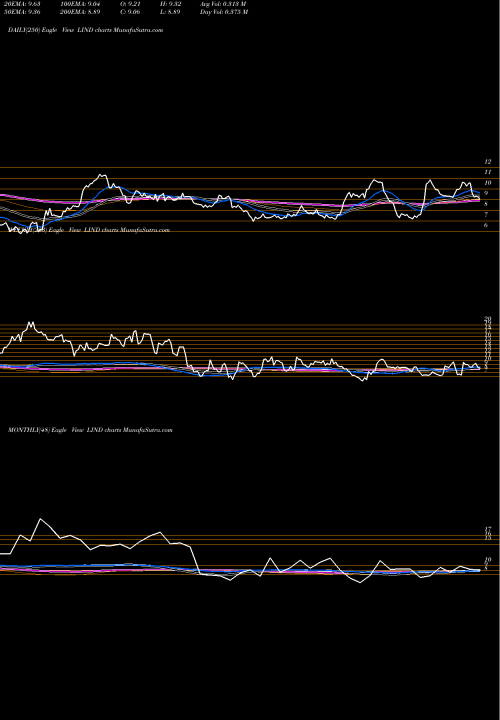Click the weekly chart's highest peak
The width and height of the screenshot is (500, 720).
[31, 323]
